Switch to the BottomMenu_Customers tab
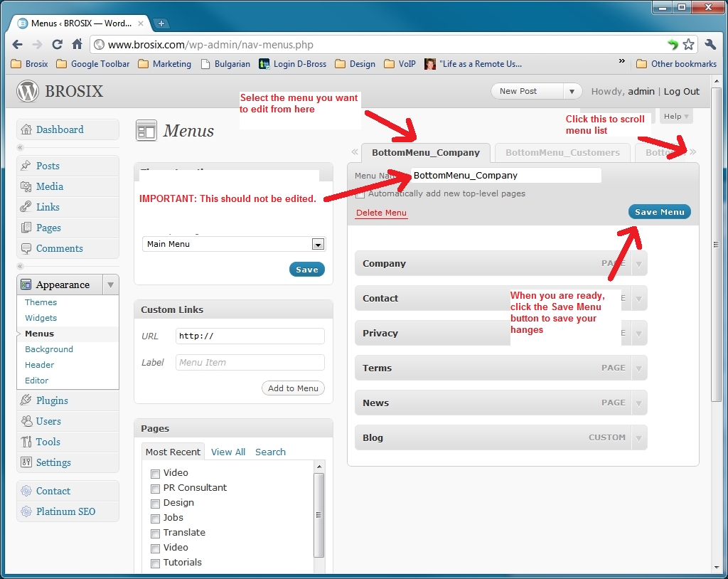The width and height of the screenshot is (728, 579). (x=562, y=152)
